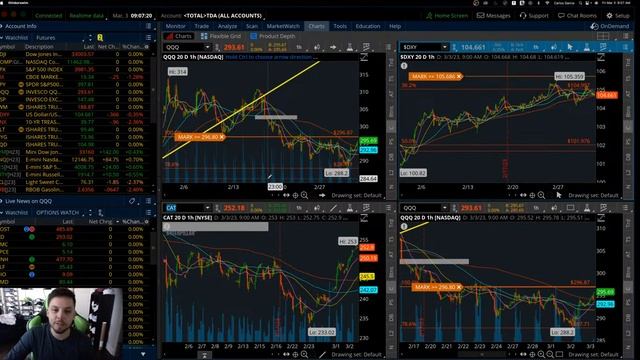
Task: Open the Scan tab
Action: click(252, 26)
